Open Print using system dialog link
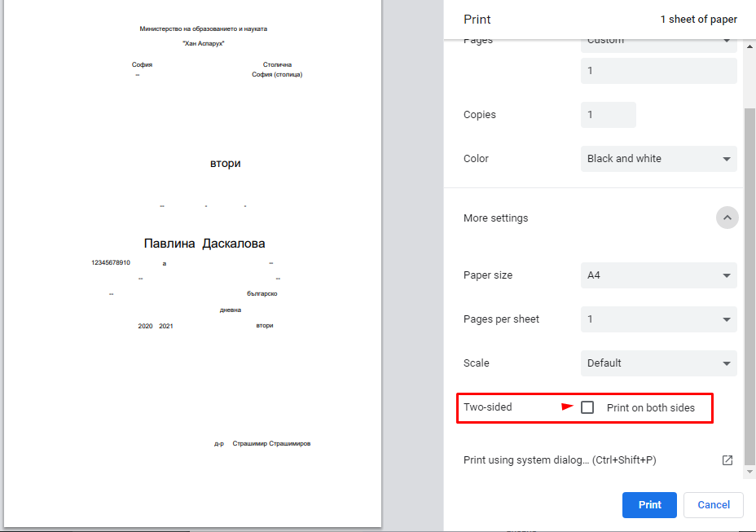The height and width of the screenshot is (532, 756). [x=560, y=460]
